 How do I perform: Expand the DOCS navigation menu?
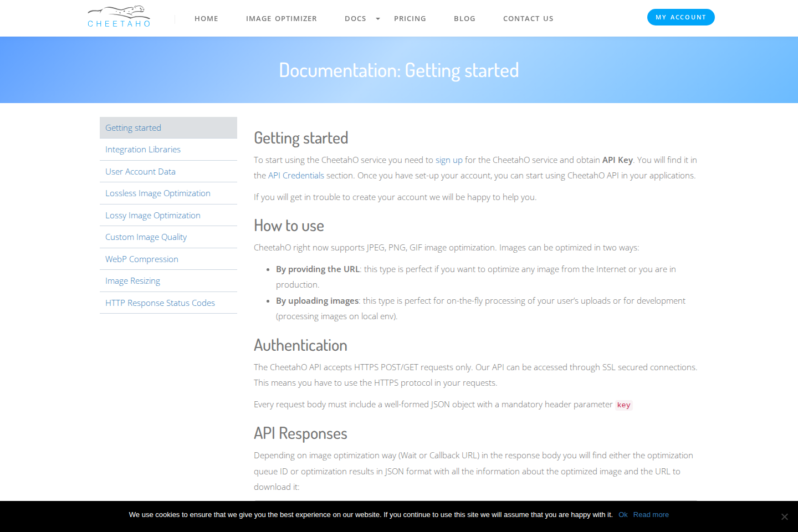(x=355, y=18)
